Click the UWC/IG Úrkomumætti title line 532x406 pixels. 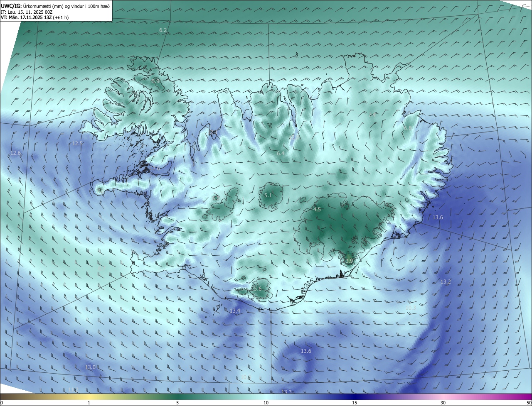(x=55, y=6)
